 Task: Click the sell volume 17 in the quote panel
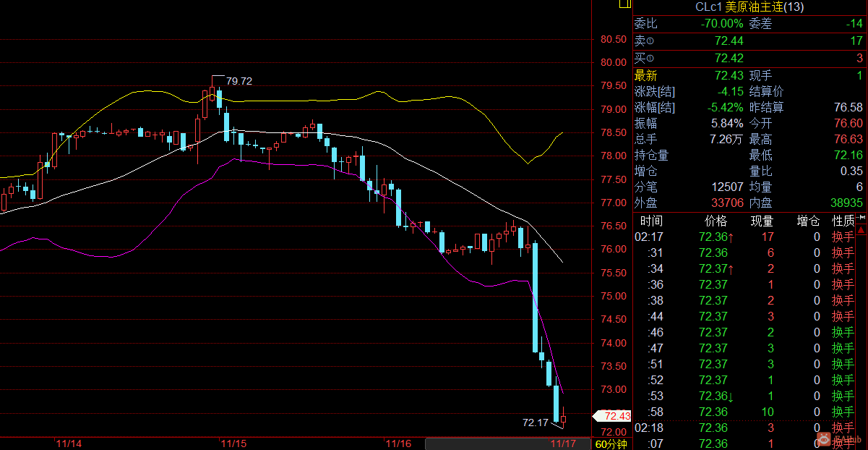[x=856, y=41]
